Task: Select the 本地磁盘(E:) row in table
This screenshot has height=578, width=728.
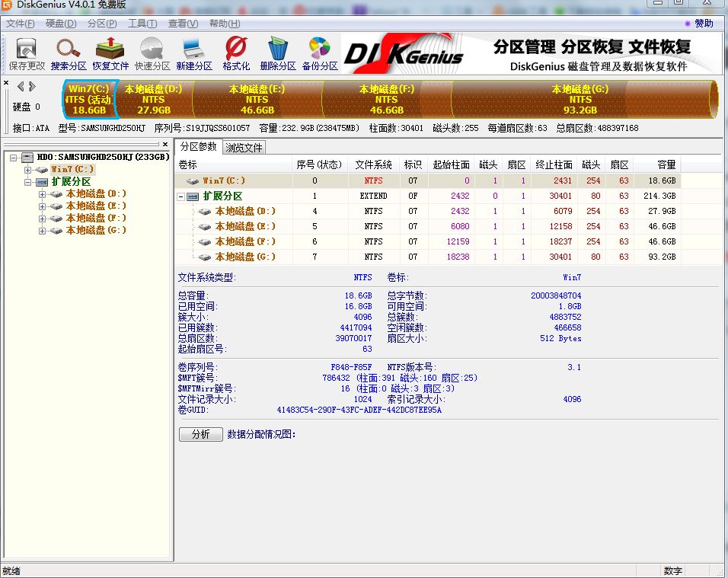Action: pyautogui.click(x=244, y=226)
